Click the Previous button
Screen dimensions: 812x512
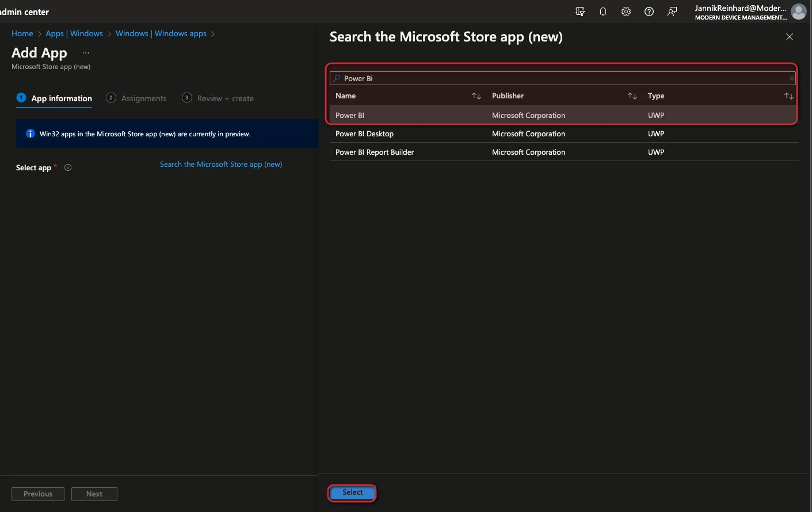(38, 494)
